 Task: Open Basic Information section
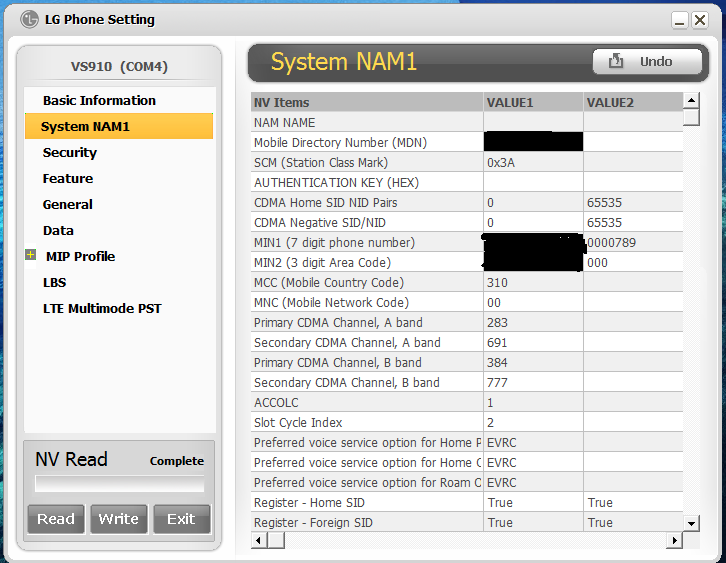pos(99,101)
